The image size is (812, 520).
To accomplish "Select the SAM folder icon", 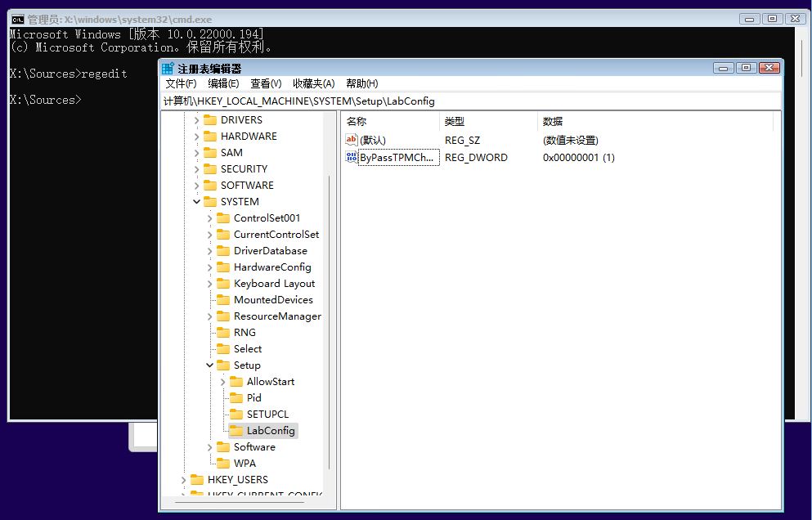I will pyautogui.click(x=209, y=152).
